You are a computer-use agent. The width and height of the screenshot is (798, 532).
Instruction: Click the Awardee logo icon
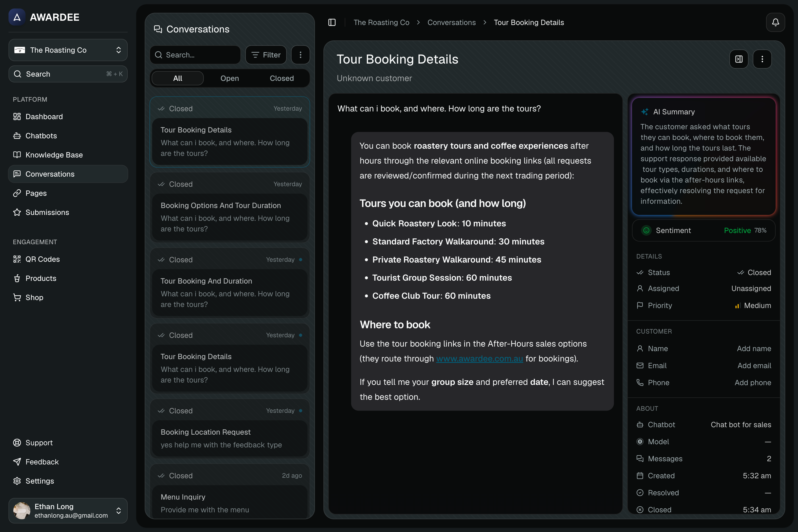(x=17, y=17)
